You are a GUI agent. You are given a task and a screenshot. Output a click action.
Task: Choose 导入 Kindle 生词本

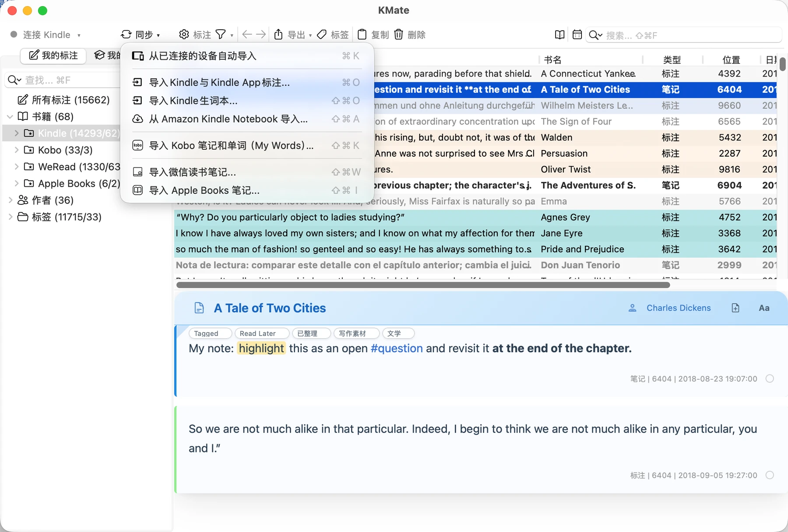pyautogui.click(x=247, y=101)
